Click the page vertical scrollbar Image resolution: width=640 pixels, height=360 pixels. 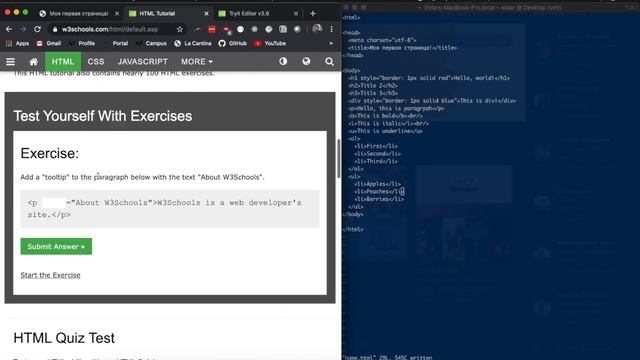[x=338, y=158]
